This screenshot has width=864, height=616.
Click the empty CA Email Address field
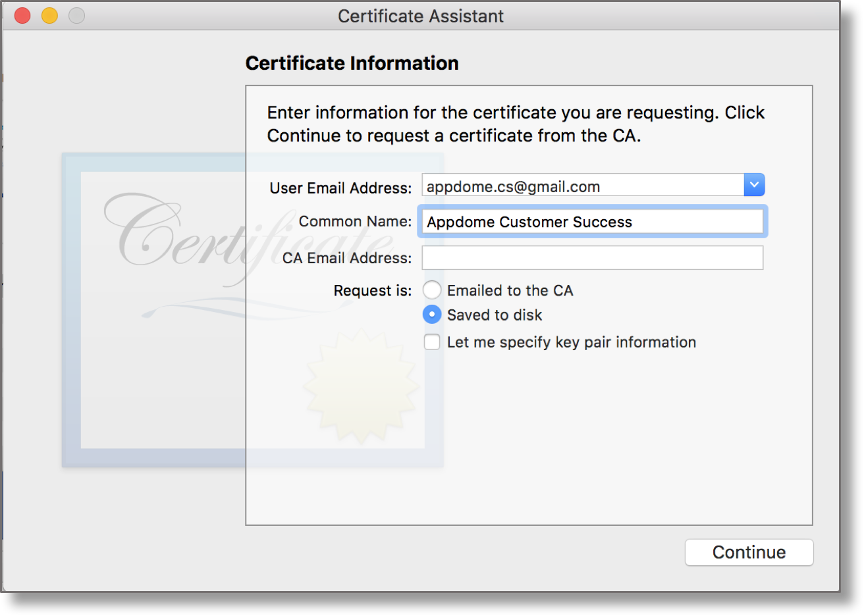(592, 258)
